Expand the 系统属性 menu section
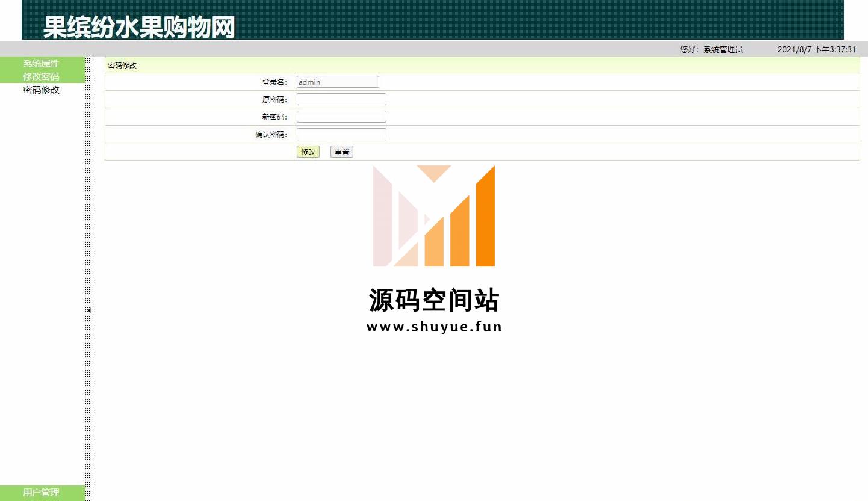The height and width of the screenshot is (501, 868). click(42, 63)
